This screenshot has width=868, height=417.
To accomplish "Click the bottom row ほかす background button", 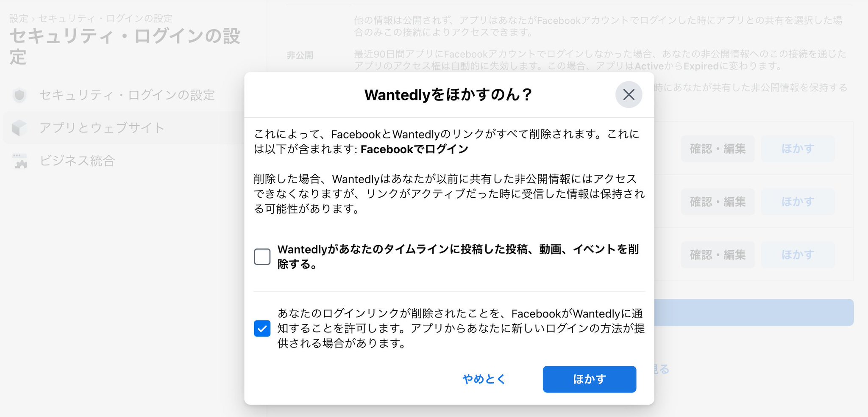I will (798, 254).
